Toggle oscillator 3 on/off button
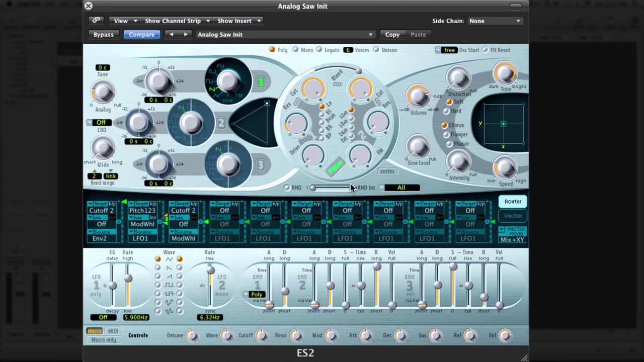The image size is (644, 362). click(x=260, y=164)
